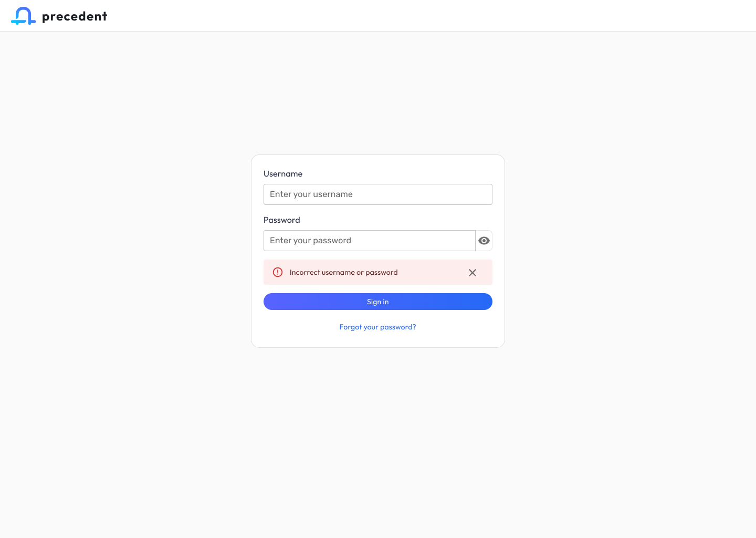This screenshot has height=538, width=756.
Task: Click the red exclamation alert icon
Action: pyautogui.click(x=278, y=272)
